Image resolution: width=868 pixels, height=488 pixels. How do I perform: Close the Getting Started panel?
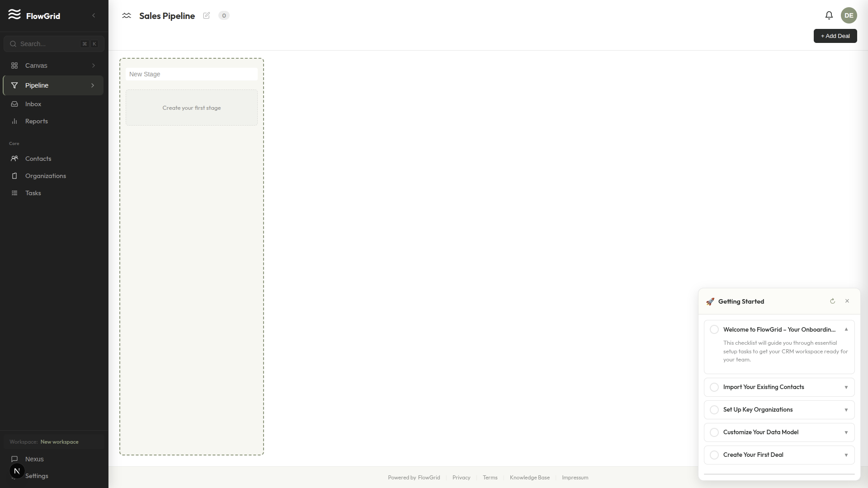(x=847, y=301)
